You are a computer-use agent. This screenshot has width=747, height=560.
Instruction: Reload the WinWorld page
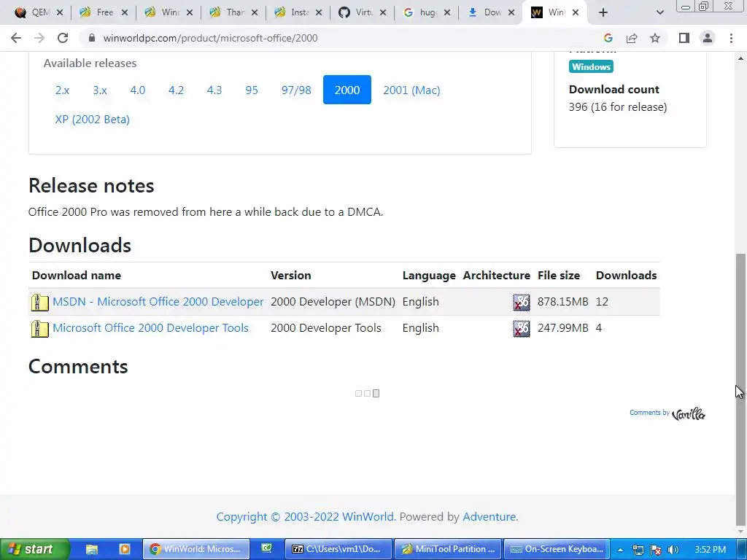click(63, 38)
